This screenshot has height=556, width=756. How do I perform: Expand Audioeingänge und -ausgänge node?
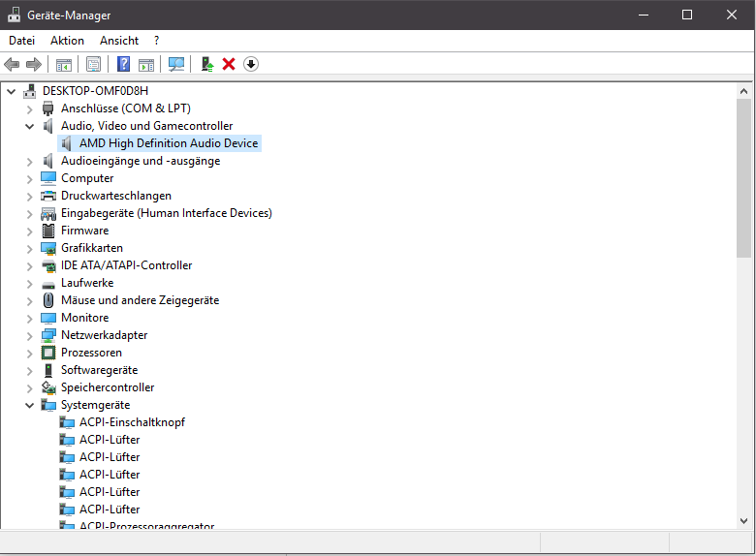pyautogui.click(x=29, y=162)
